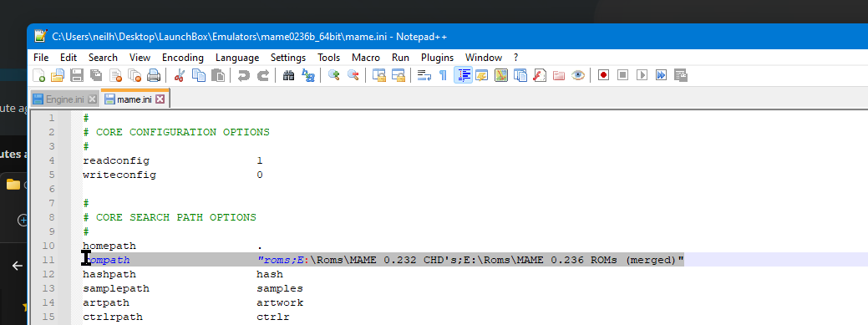
Task: Expand the Language menu
Action: pos(237,58)
